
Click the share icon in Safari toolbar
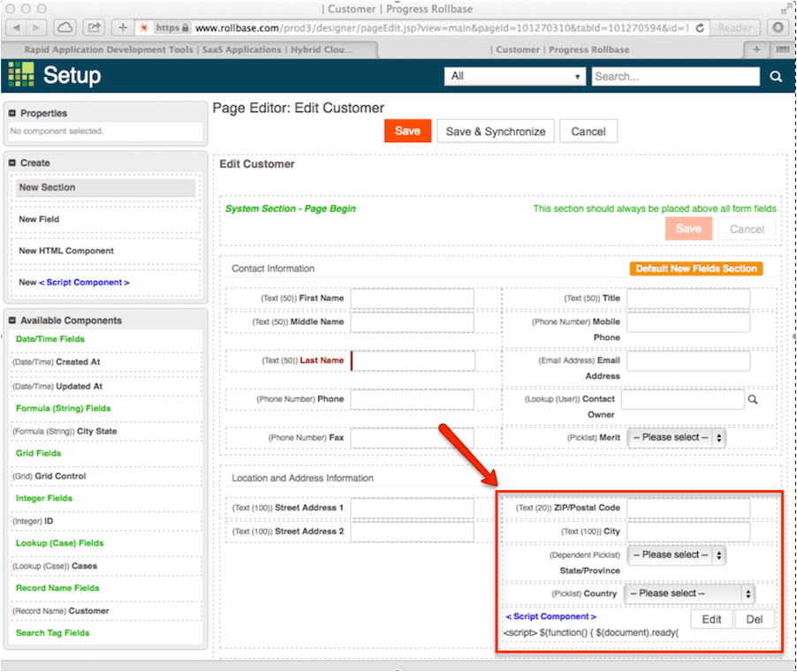click(95, 27)
